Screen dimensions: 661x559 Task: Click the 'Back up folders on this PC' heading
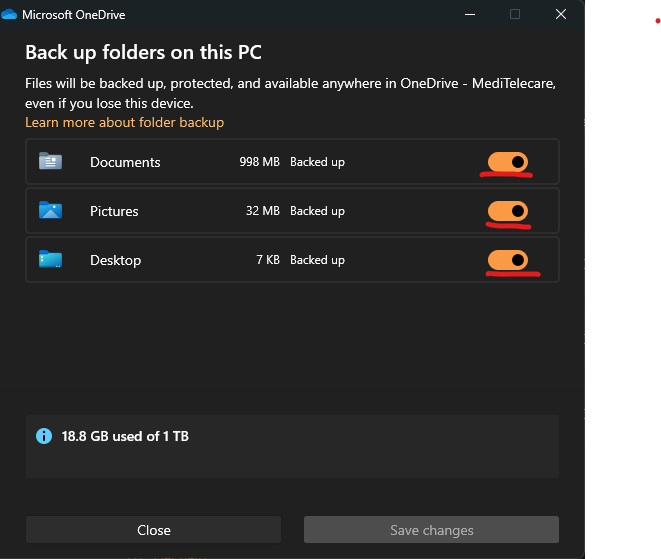click(x=143, y=53)
